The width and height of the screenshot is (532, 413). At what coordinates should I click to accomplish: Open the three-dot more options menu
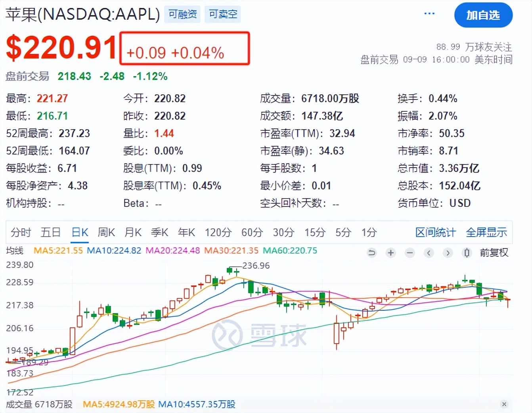[429, 14]
